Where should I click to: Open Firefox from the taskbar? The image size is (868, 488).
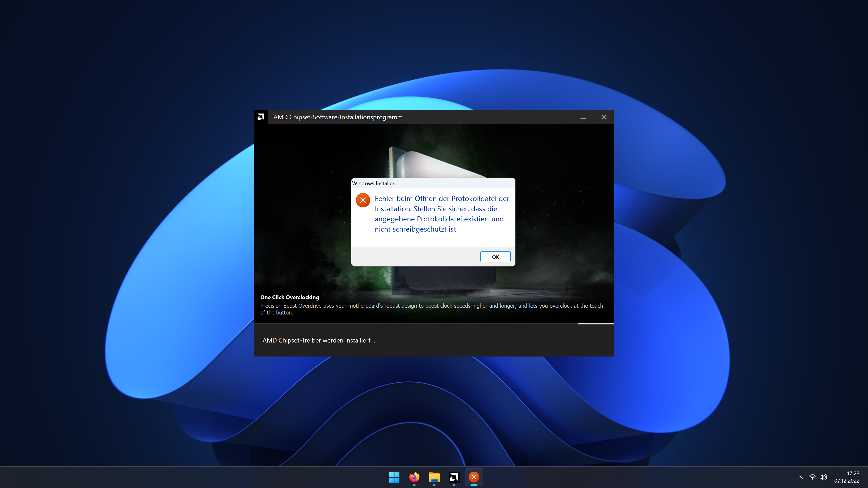(x=414, y=477)
